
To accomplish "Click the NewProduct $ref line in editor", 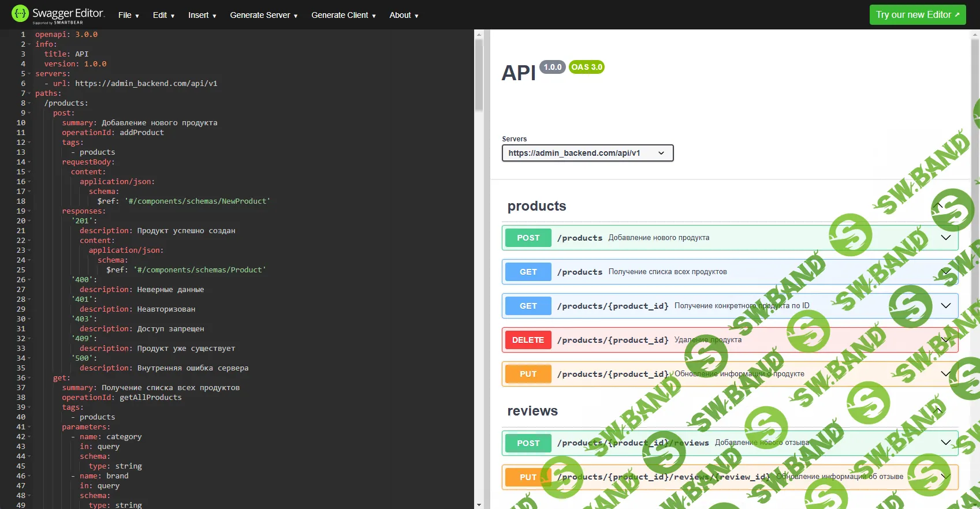I will (184, 201).
